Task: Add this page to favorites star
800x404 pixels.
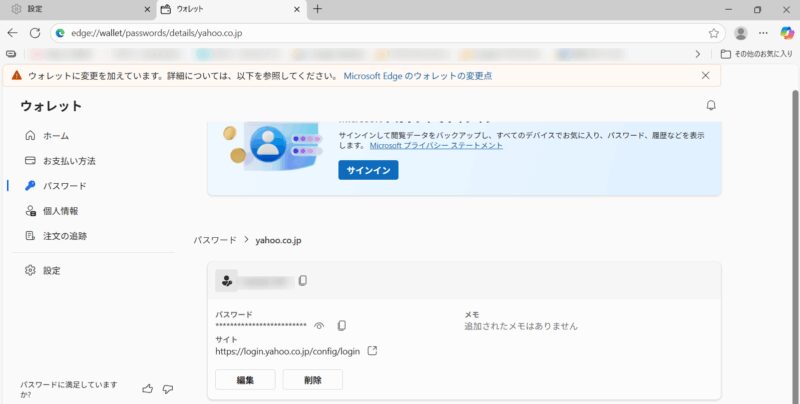Action: point(713,33)
